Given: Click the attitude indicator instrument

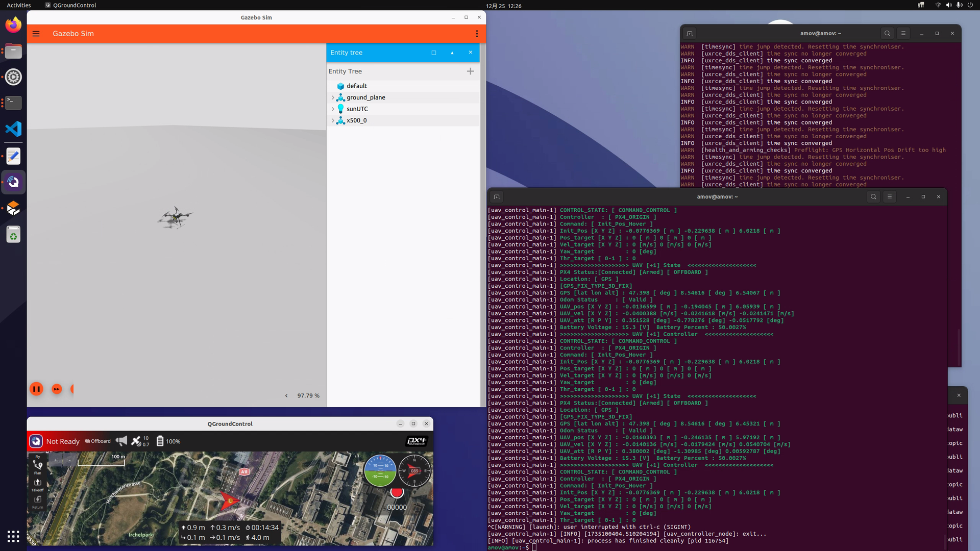Looking at the screenshot, I should (x=380, y=471).
